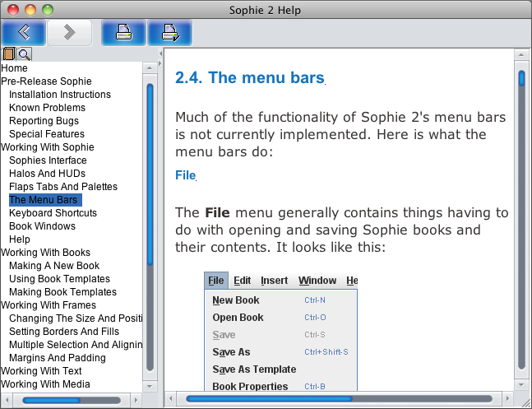Click contents pane scroll down arrow
Screen dimensions: 532x409
[150, 386]
